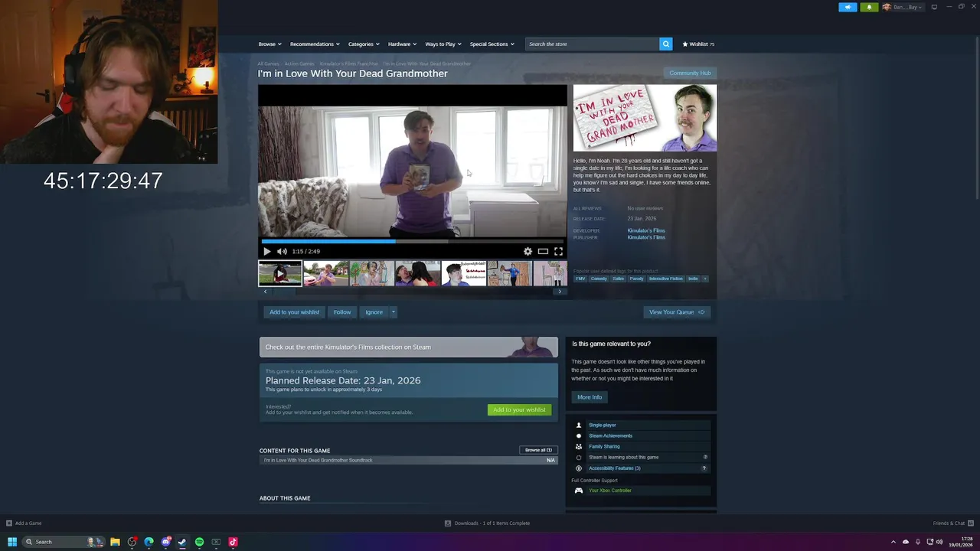This screenshot has height=551, width=980.
Task: Open help for Steam is learning row
Action: tap(705, 457)
